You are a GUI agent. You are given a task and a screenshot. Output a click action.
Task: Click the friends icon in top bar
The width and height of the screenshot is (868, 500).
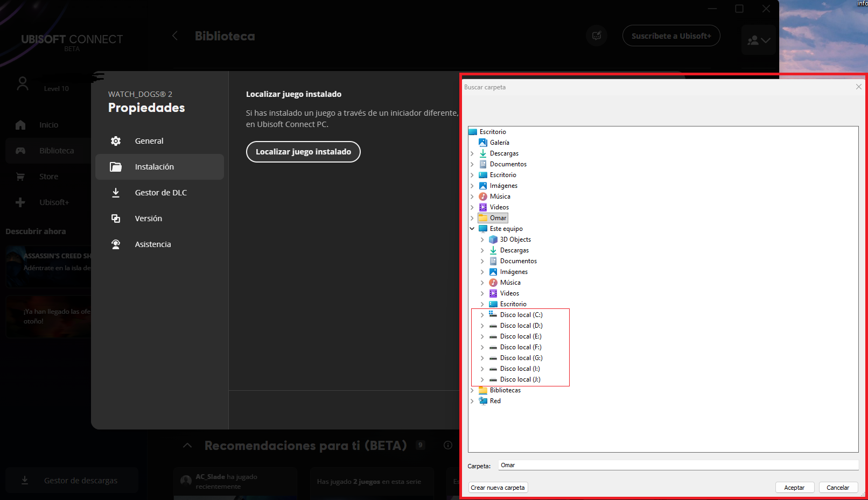tap(753, 40)
